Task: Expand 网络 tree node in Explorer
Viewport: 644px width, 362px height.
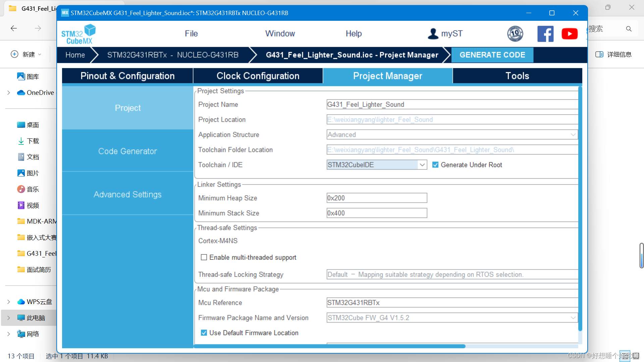Action: pyautogui.click(x=9, y=334)
